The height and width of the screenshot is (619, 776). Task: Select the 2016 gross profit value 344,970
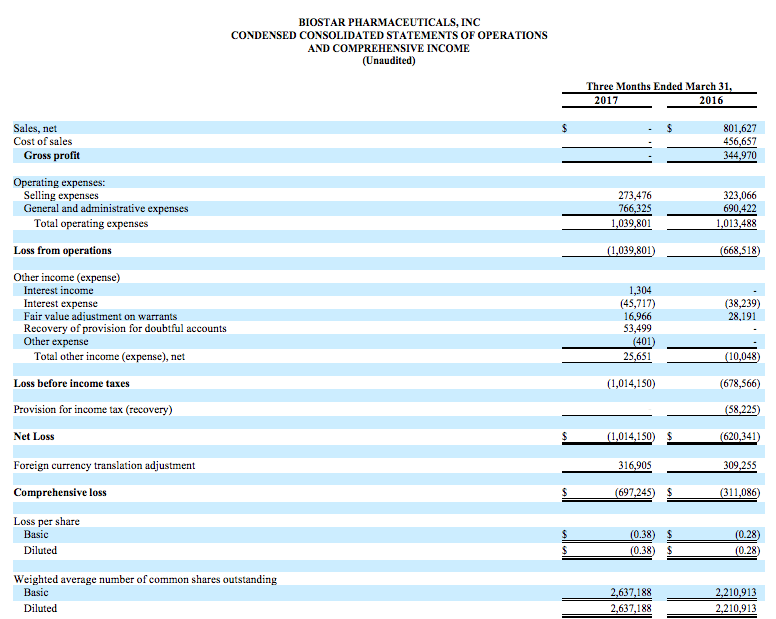coord(738,155)
